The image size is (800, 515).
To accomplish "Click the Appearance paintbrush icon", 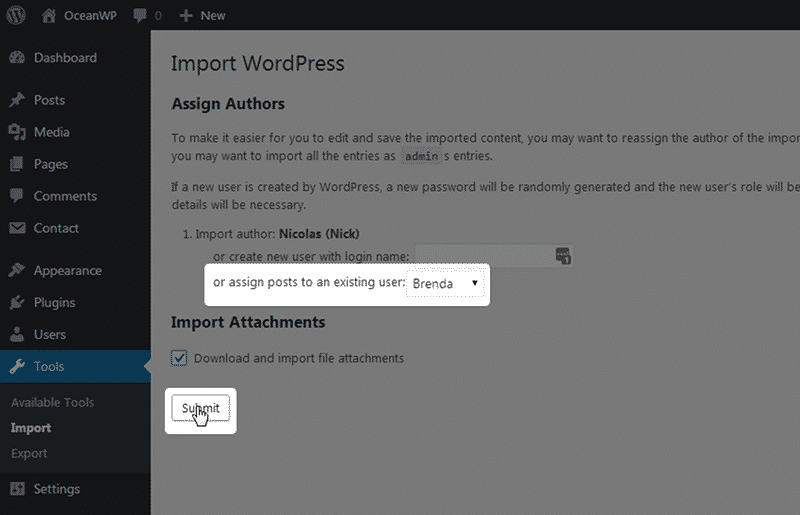I will 17,271.
